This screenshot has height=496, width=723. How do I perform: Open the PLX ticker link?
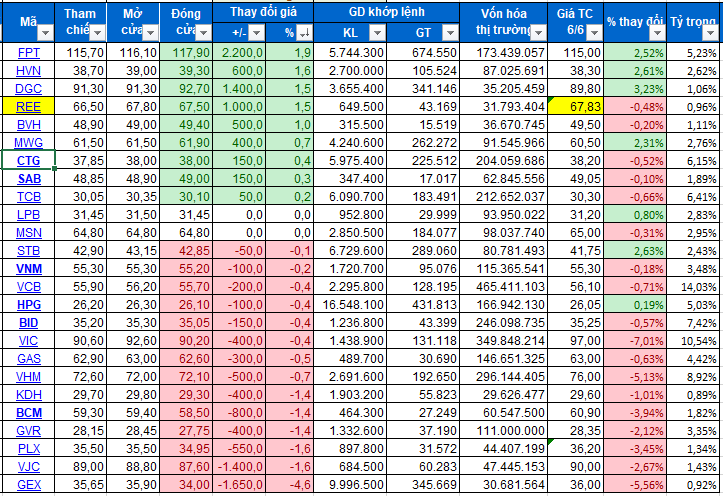pyautogui.click(x=29, y=449)
